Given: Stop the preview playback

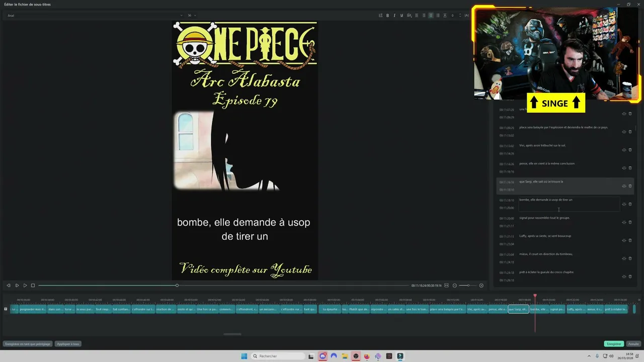Looking at the screenshot, I should click(x=33, y=286).
